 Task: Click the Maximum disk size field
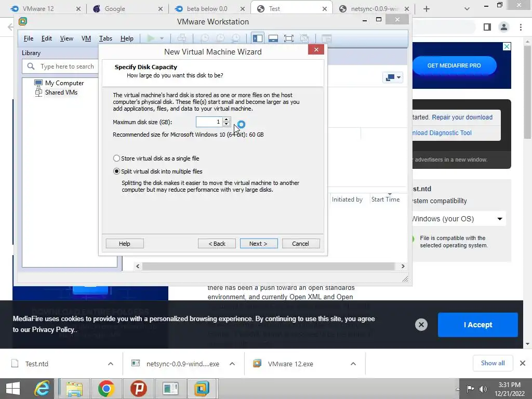tap(209, 122)
